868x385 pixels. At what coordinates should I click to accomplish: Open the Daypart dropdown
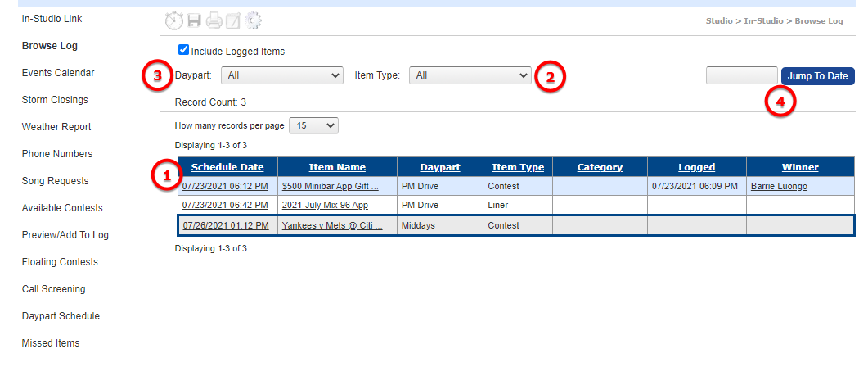[281, 75]
